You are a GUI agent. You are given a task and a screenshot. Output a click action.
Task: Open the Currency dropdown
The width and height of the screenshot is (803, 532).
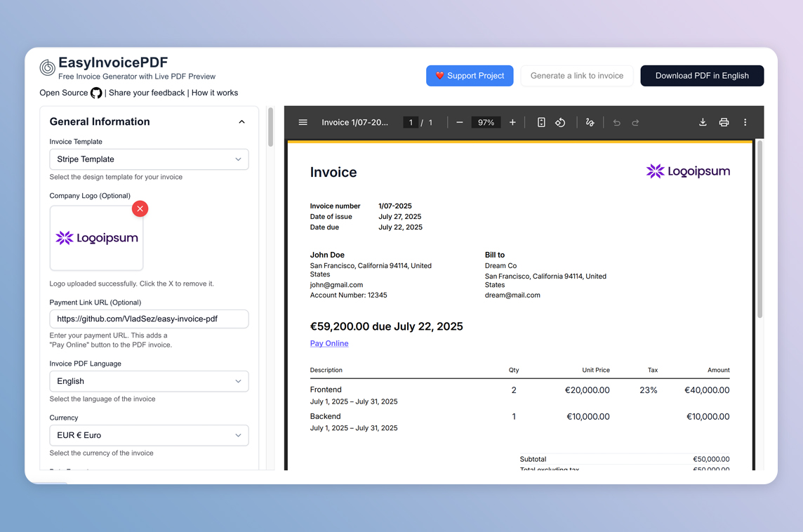tap(149, 435)
